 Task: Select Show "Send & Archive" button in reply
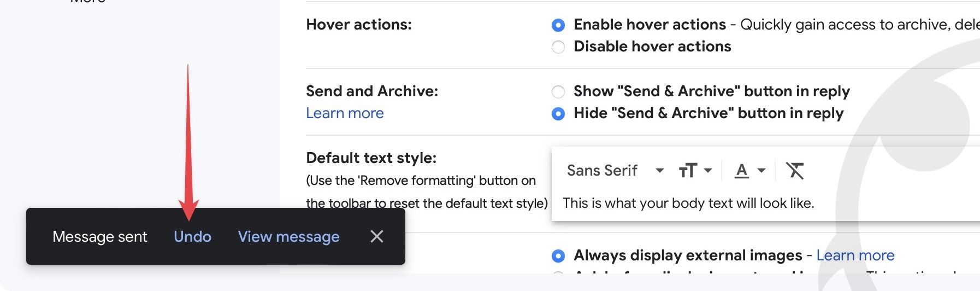click(558, 91)
